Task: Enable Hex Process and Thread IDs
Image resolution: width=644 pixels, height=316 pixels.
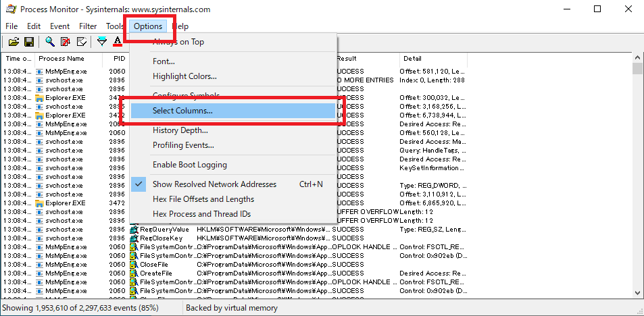Action: (x=233, y=214)
